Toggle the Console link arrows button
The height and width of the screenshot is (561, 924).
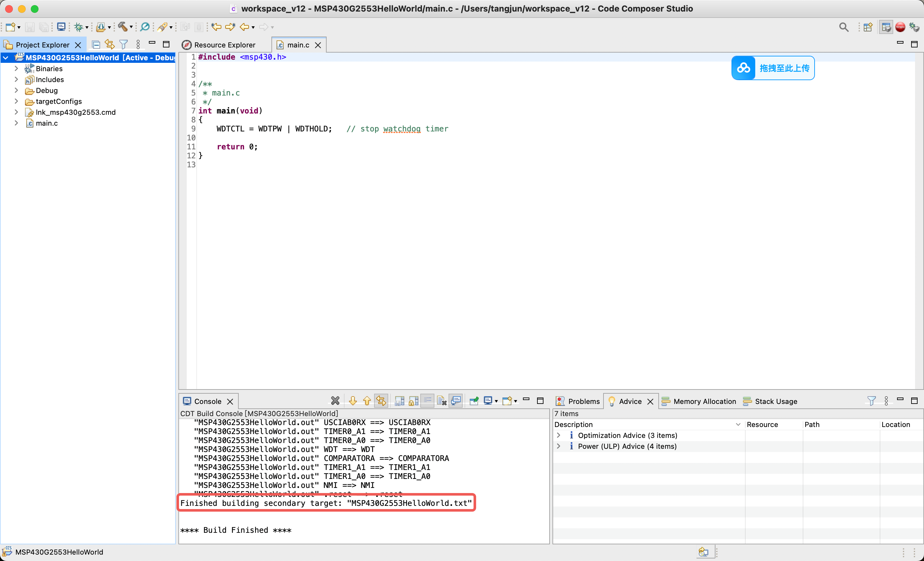(381, 401)
